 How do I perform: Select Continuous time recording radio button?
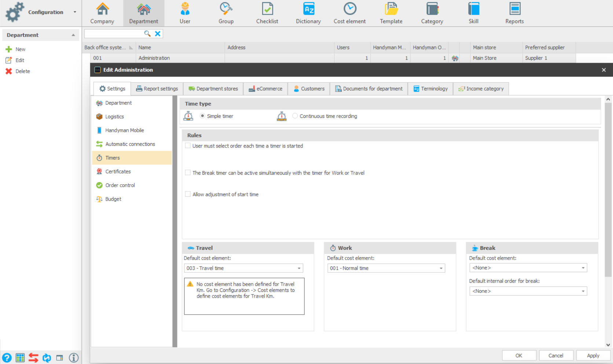click(295, 116)
